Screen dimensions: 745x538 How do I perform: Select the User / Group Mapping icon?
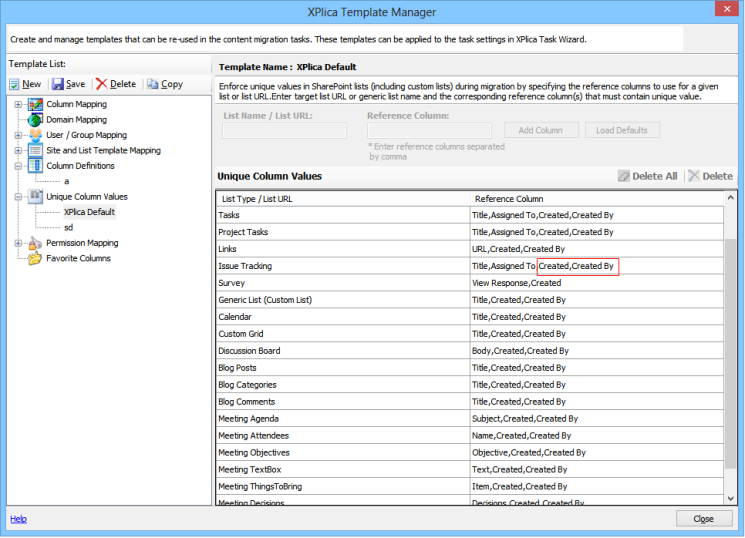click(35, 135)
